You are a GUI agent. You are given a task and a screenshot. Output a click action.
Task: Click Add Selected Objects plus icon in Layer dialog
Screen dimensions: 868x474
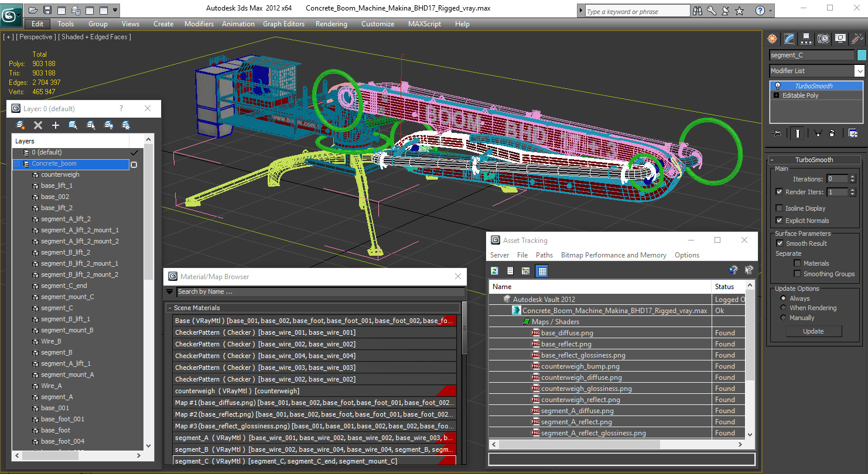coord(56,125)
